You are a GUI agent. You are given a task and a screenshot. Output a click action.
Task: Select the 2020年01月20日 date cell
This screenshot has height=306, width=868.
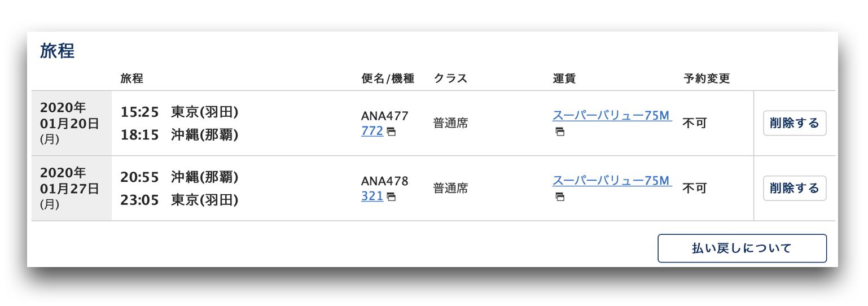click(72, 123)
